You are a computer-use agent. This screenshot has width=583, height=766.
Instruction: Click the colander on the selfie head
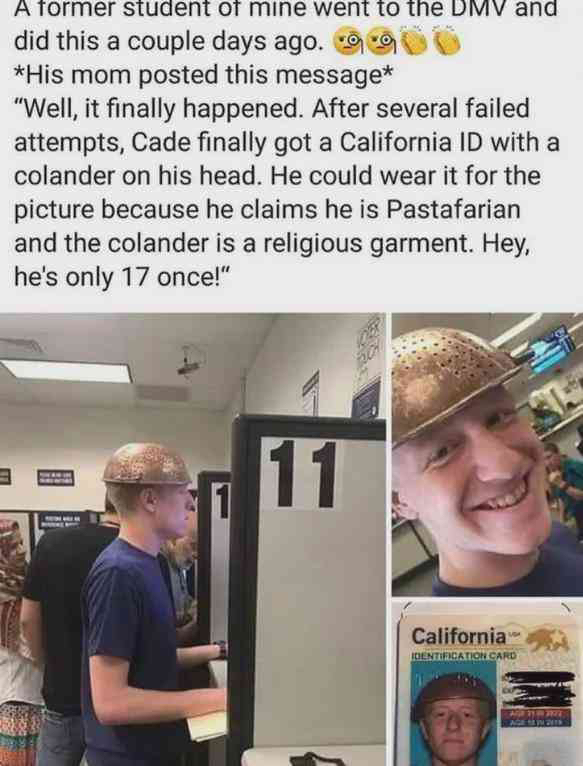(451, 382)
